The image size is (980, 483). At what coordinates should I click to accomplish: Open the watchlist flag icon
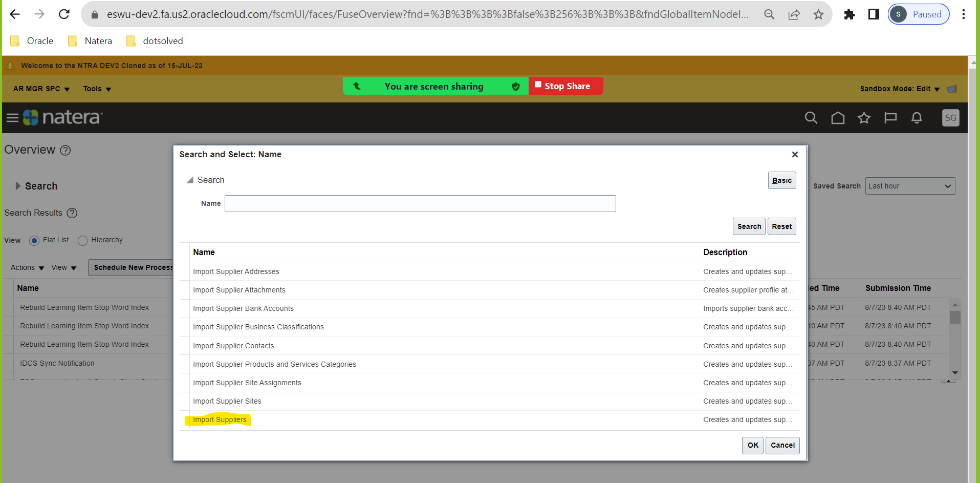[890, 117]
